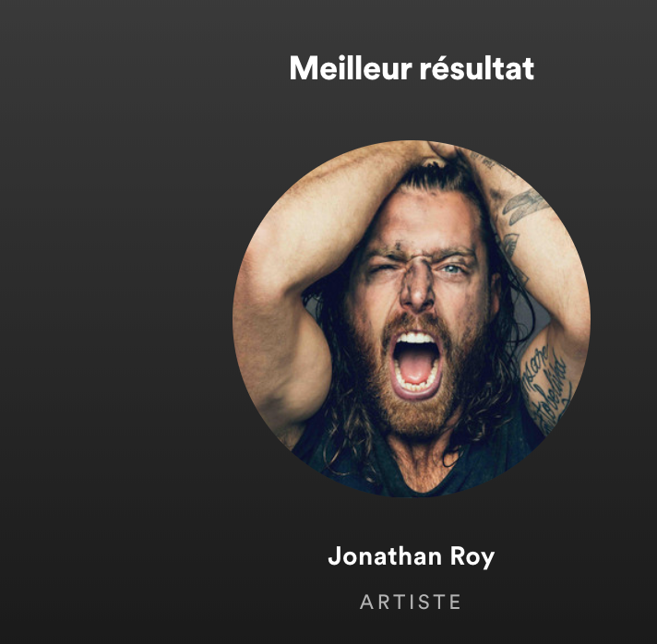Click the word résultat in the heading

point(477,68)
